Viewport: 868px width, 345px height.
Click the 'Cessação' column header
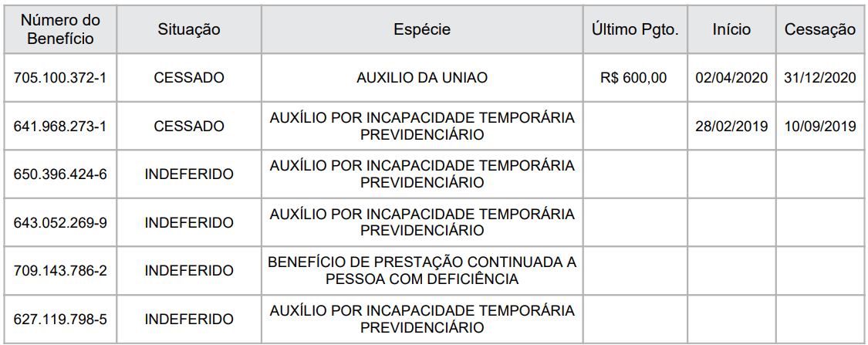coord(820,29)
